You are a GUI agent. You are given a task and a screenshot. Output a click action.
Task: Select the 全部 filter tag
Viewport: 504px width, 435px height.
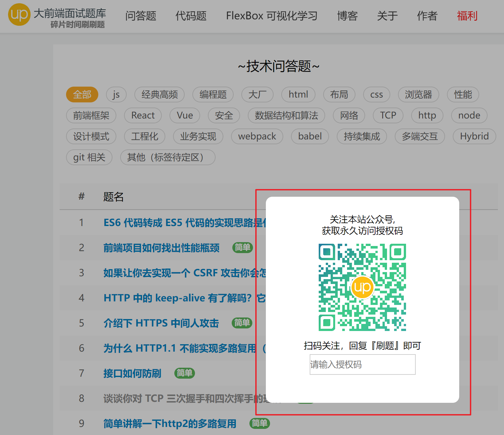point(82,94)
